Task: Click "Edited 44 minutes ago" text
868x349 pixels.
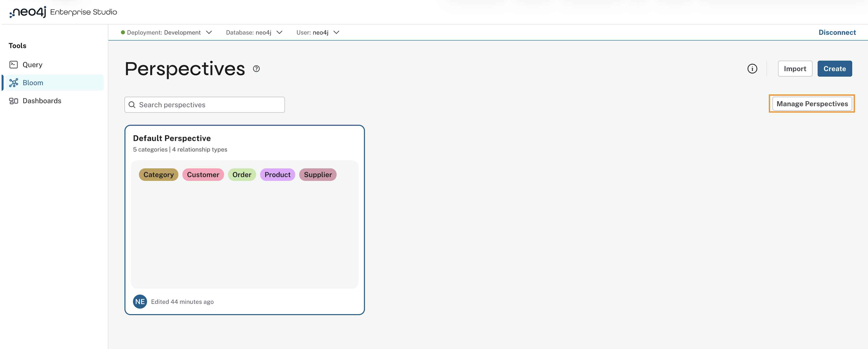Action: 182,302
